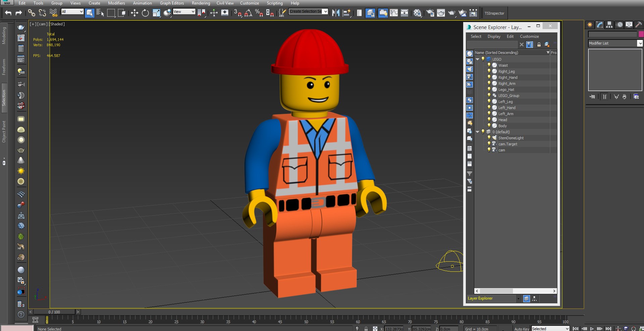Toggle the Auto Key button

click(522, 329)
